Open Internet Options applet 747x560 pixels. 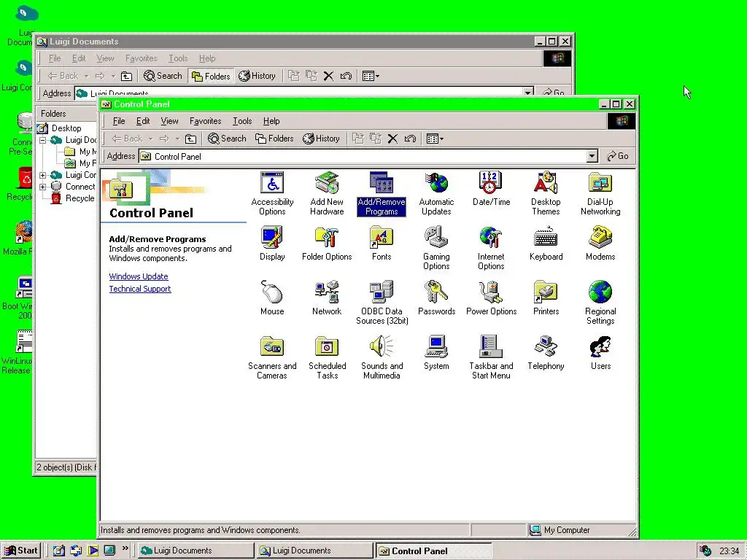click(x=491, y=248)
